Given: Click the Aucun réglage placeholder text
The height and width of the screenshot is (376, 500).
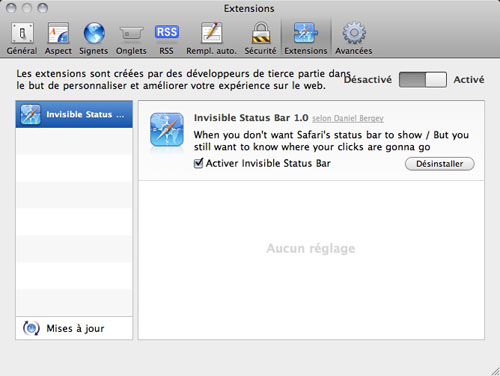Looking at the screenshot, I should click(x=311, y=248).
